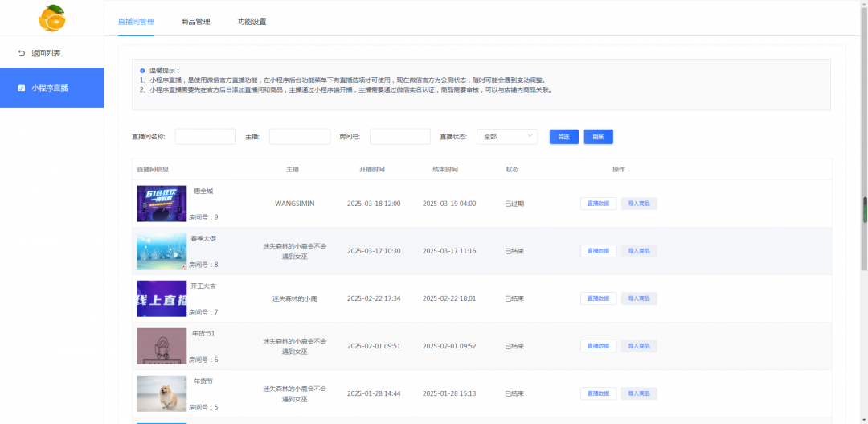Click 导入商品 for the 春季大促 room
Viewport: 868px width, 424px height.
pos(639,251)
